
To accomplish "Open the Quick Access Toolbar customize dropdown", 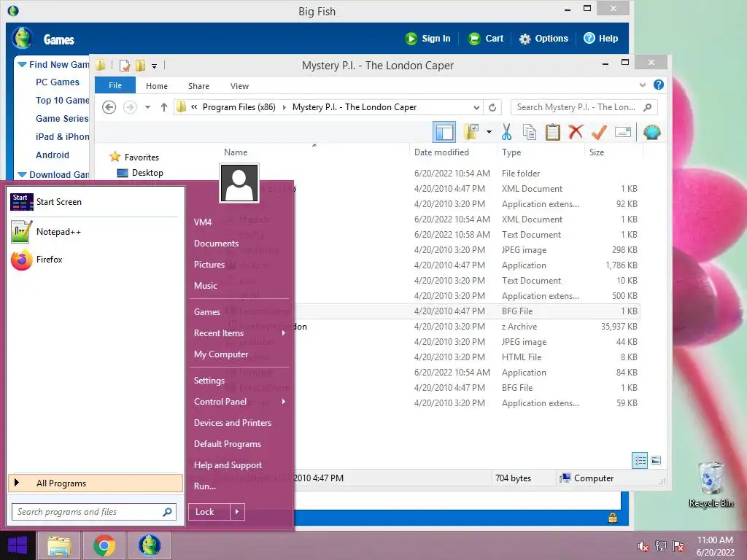I will pyautogui.click(x=155, y=66).
